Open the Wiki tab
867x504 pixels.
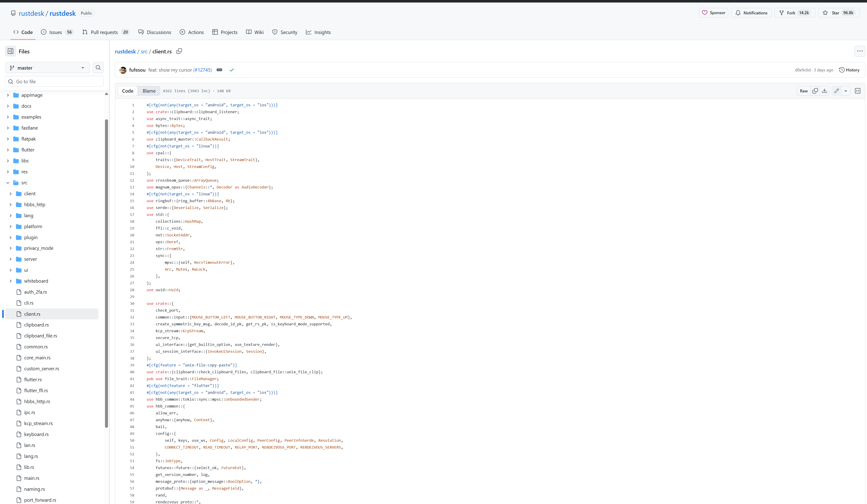point(255,32)
